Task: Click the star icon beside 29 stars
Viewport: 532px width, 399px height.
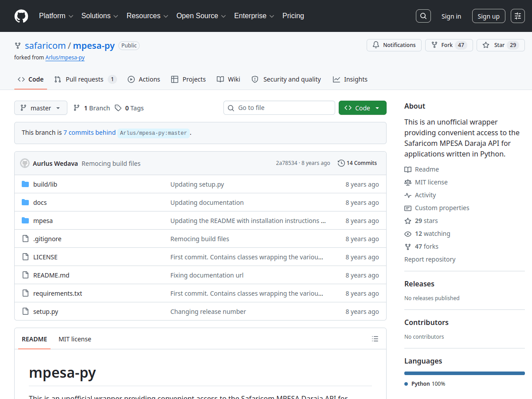Action: click(x=408, y=221)
